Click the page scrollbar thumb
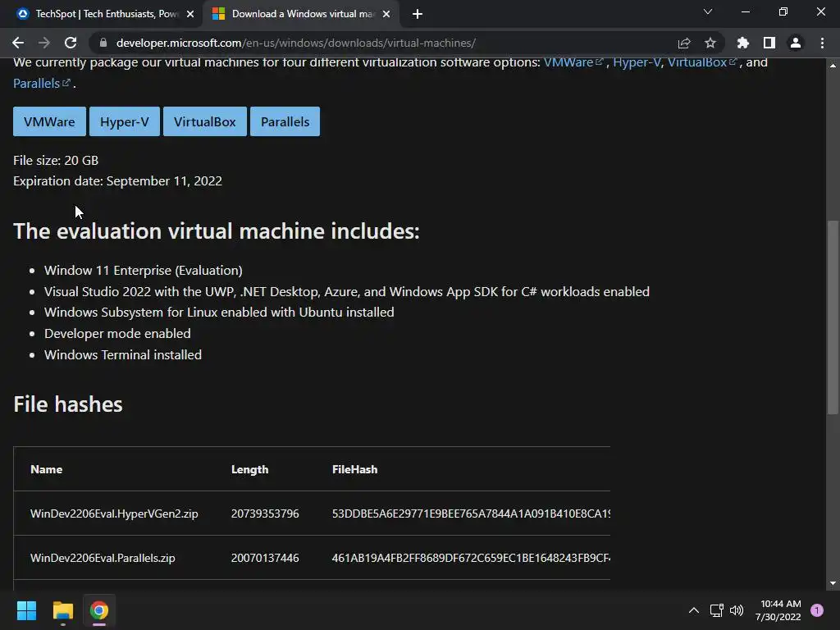 pos(833,317)
